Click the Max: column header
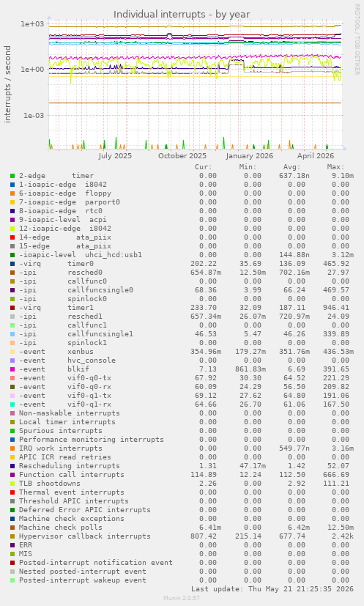Image resolution: width=364 pixels, height=606 pixels. pyautogui.click(x=335, y=167)
